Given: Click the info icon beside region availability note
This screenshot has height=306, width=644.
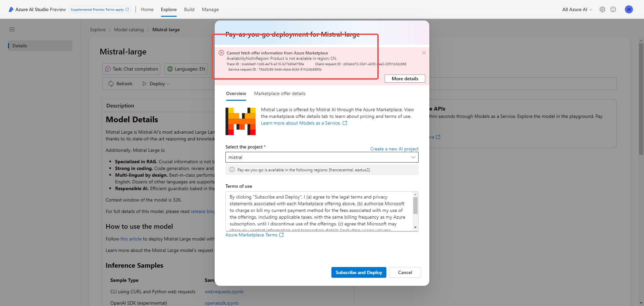Looking at the screenshot, I should 232,170.
